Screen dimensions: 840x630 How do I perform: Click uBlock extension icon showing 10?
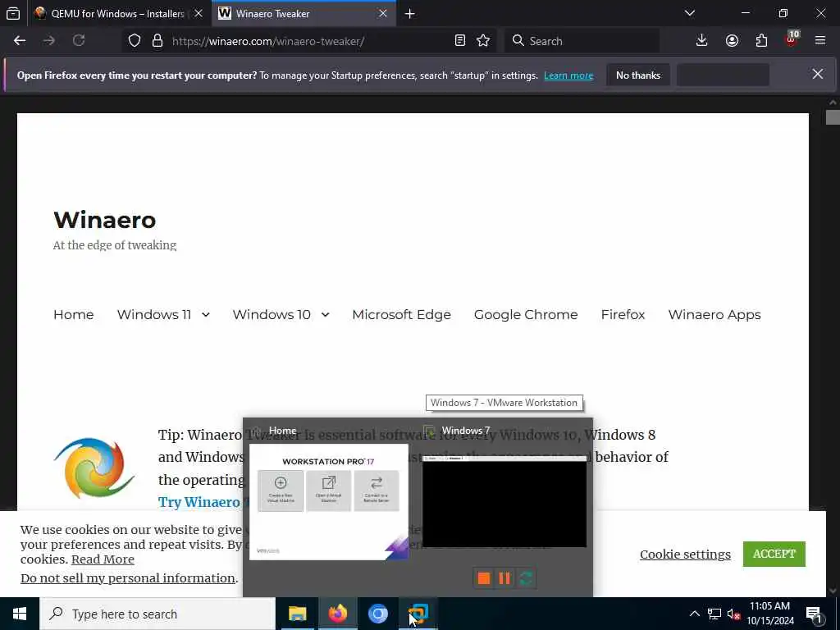click(x=792, y=39)
